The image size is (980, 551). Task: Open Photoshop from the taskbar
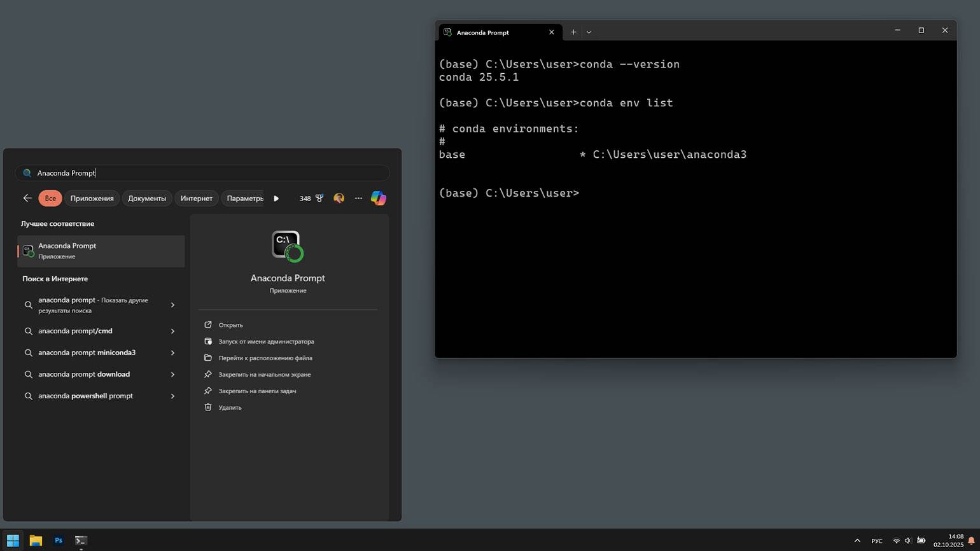click(x=59, y=540)
